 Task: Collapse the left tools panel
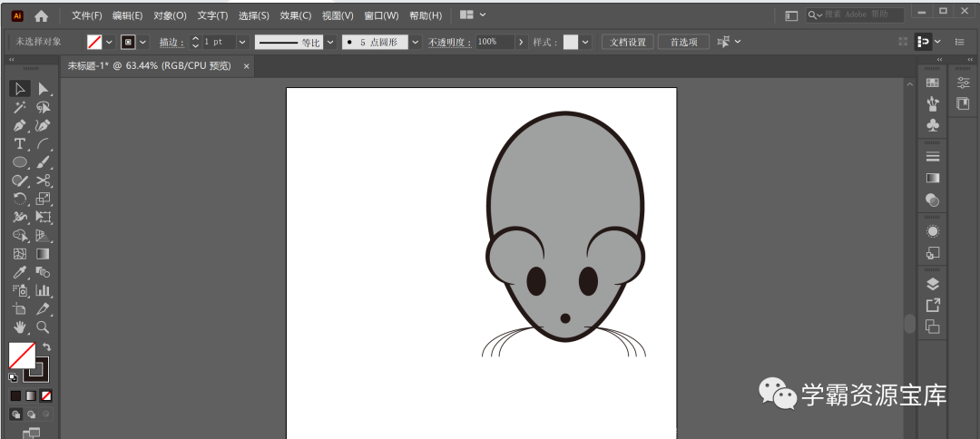click(x=12, y=60)
